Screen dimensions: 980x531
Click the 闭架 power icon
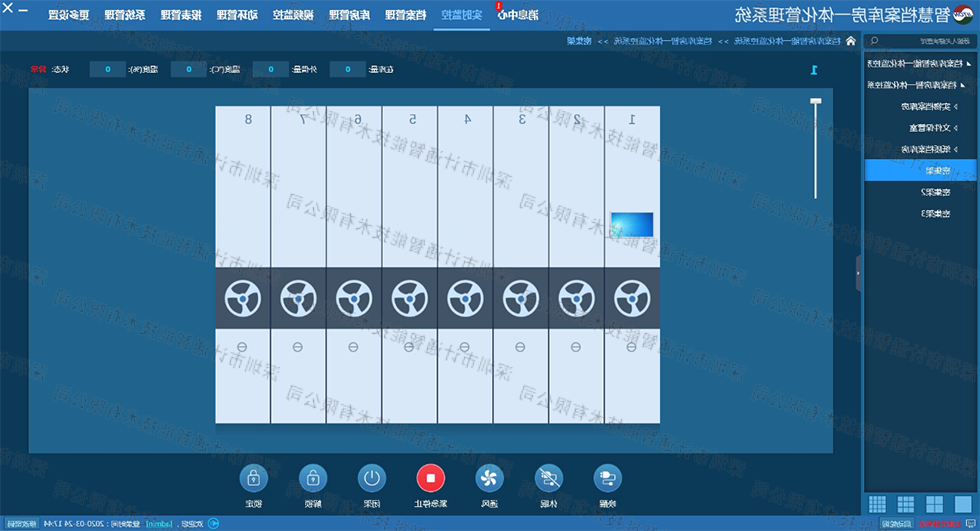(372, 478)
